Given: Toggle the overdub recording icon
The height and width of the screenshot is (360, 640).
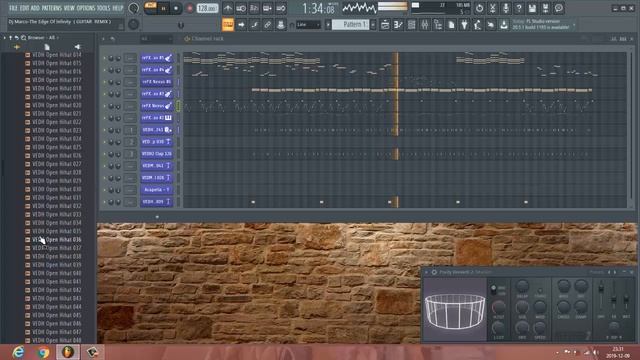Looking at the screenshot, I should tap(268, 8).
